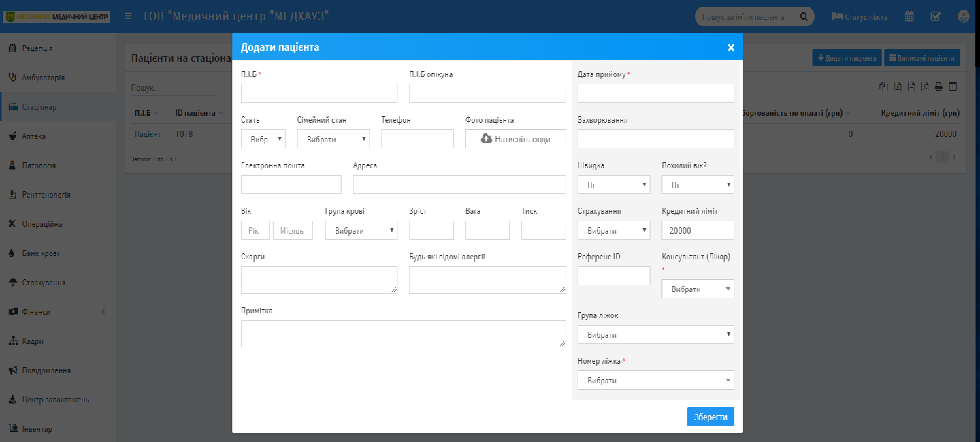Viewport: 980px width, 442px height.
Task: Click the Виписані пацієнти button
Action: [x=922, y=58]
